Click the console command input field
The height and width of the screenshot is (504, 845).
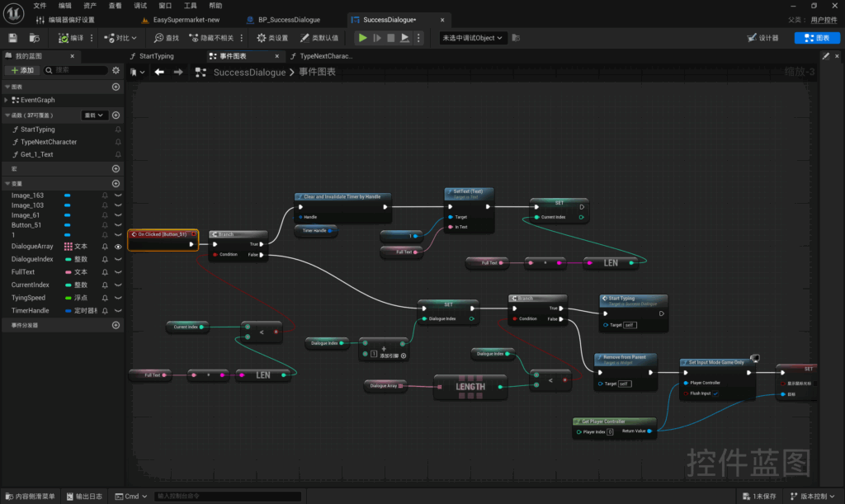[228, 497]
